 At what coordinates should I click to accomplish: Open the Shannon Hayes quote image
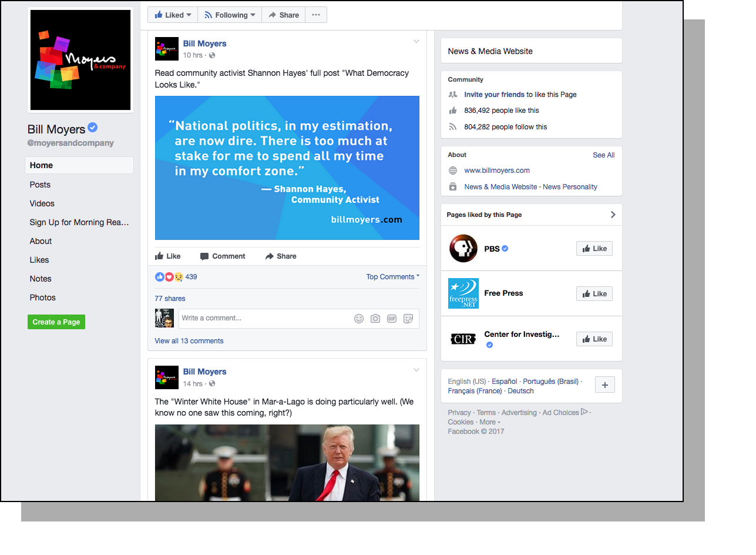click(x=287, y=168)
